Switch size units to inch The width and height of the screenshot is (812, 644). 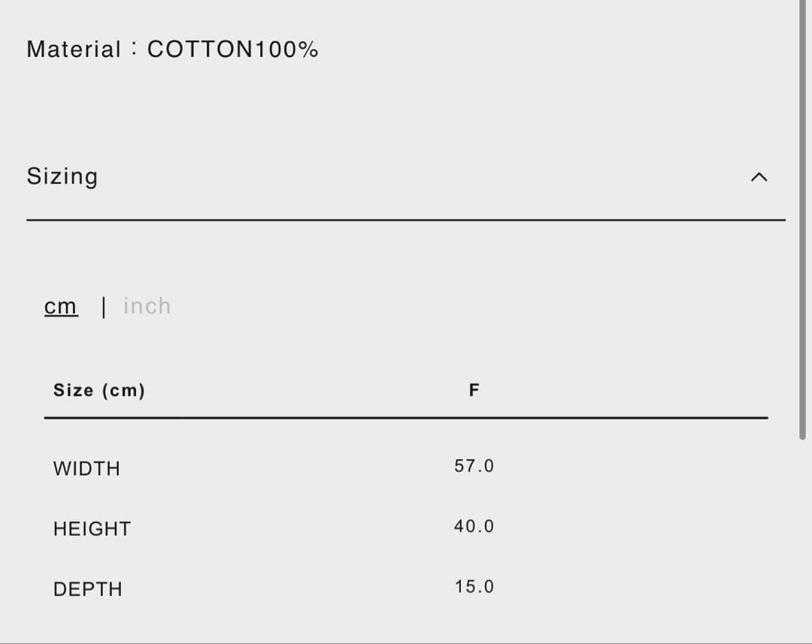[147, 307]
